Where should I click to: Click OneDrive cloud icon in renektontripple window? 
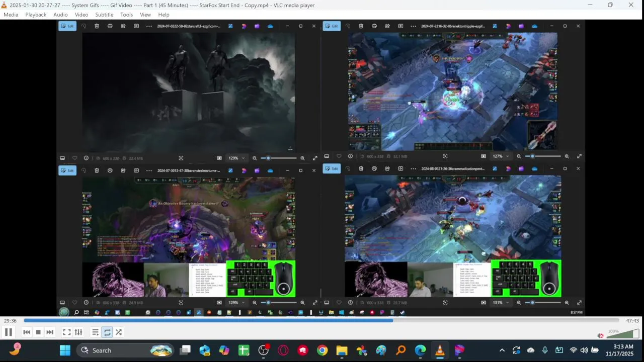coord(534,26)
